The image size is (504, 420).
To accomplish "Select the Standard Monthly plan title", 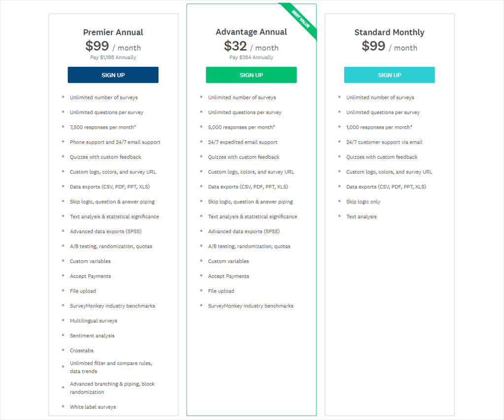I will point(389,31).
